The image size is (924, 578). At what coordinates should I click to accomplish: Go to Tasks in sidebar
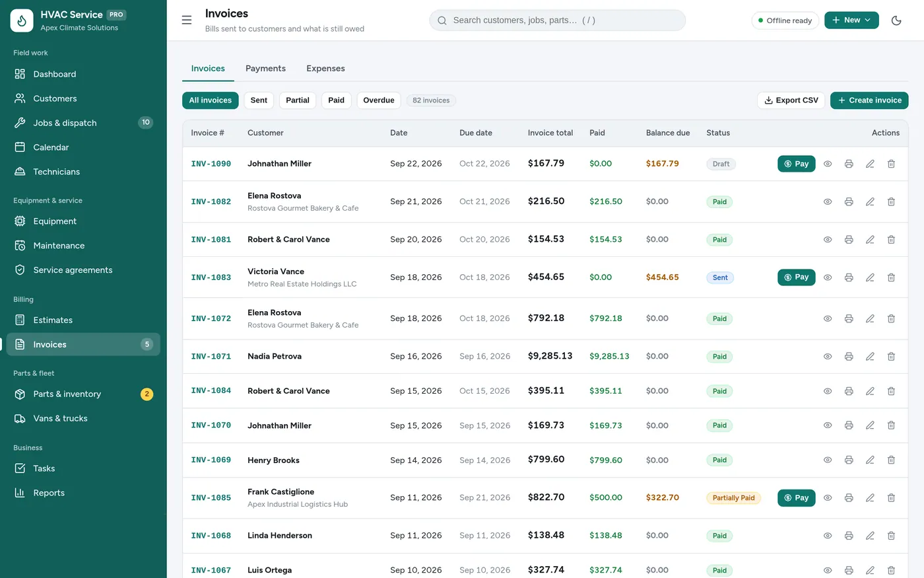pos(83,468)
